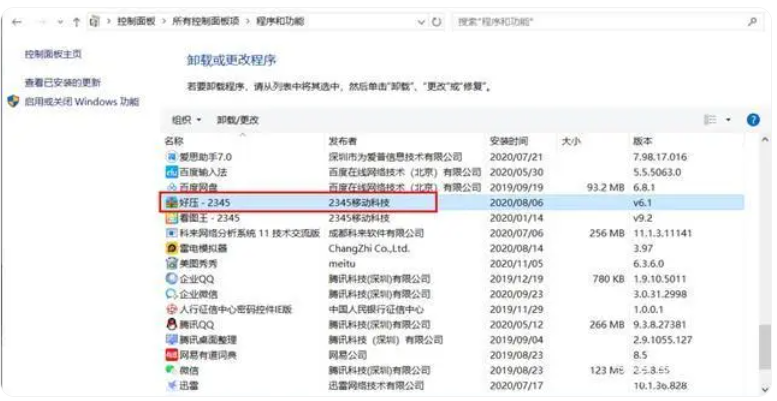The image size is (777, 401).
Task: Click the shield icon beside Windows 功能
Action: (13, 102)
